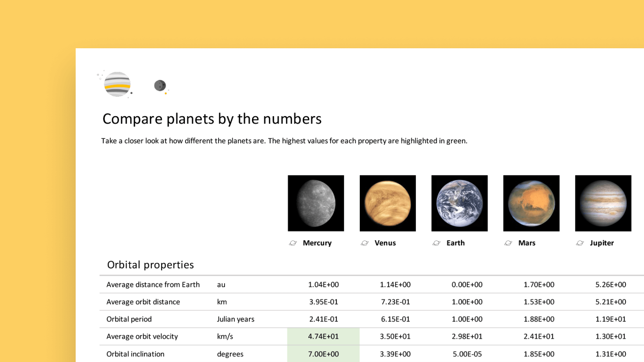
Task: Select 'Average orbit distance' row label
Action: point(143,302)
